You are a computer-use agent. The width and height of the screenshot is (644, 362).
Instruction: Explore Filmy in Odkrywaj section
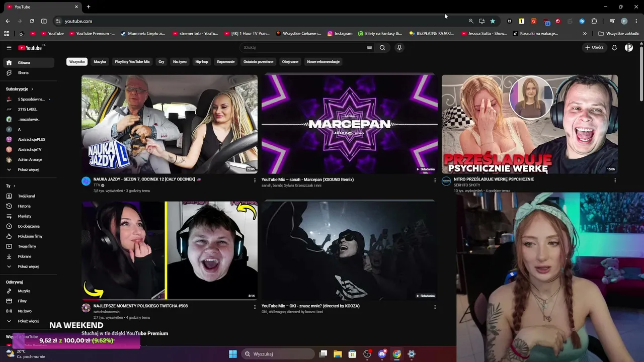pos(28,301)
